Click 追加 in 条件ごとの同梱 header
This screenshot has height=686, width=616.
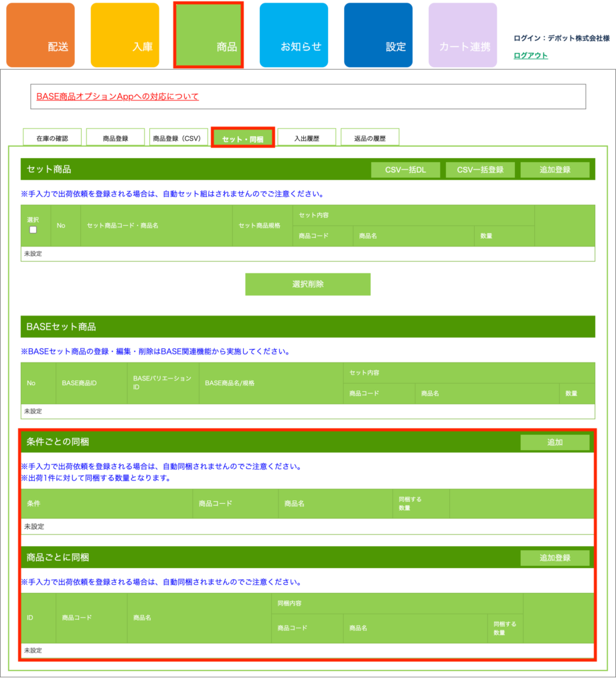click(x=554, y=442)
